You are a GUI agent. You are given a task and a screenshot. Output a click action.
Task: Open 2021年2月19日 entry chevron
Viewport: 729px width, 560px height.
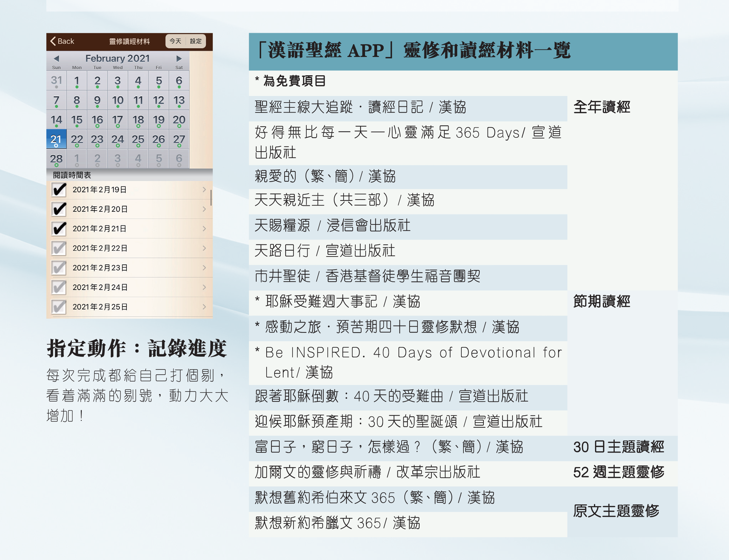204,190
